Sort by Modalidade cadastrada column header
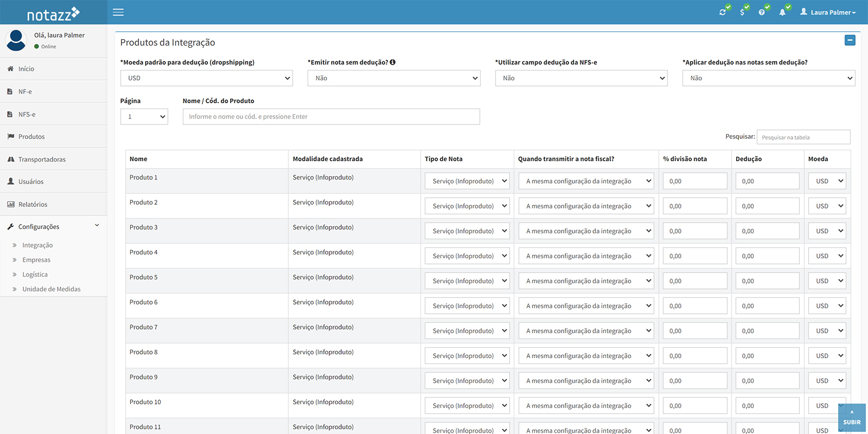 point(354,159)
